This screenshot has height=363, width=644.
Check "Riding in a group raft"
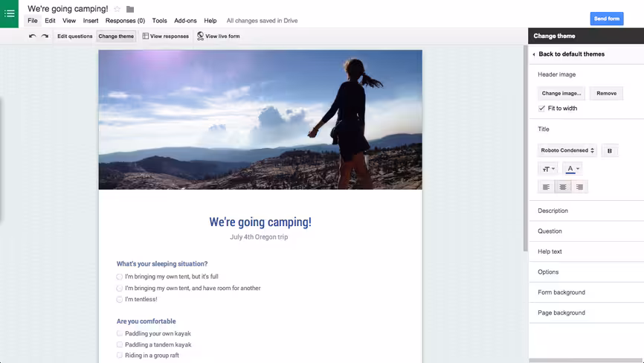coord(119,356)
